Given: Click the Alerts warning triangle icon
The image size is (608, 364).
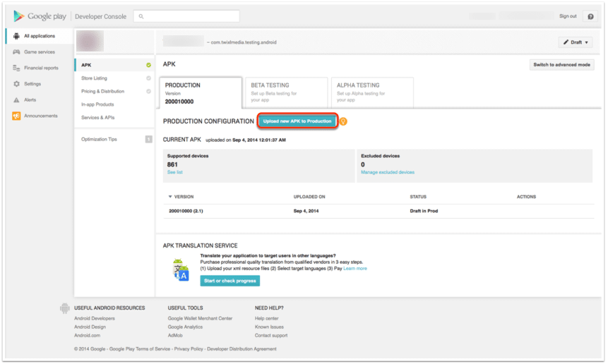Looking at the screenshot, I should [16, 100].
